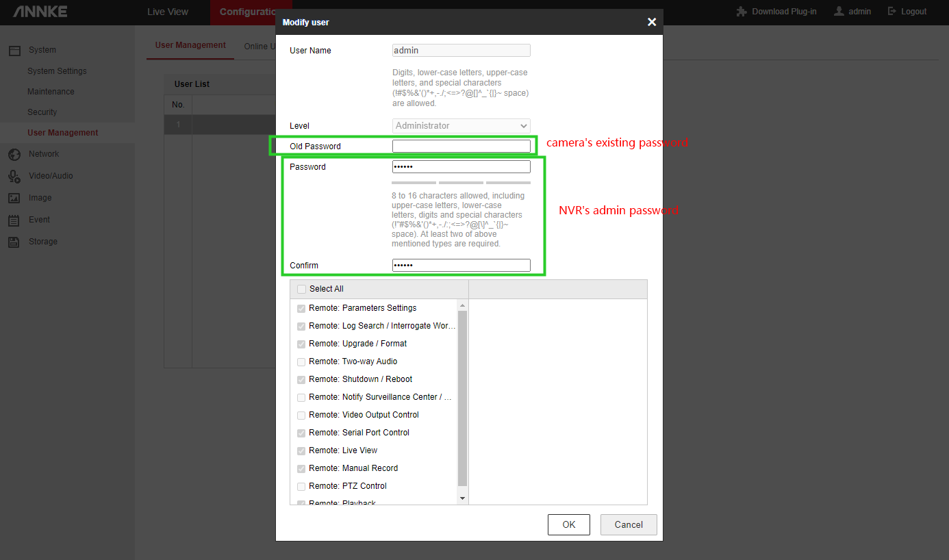Screen dimensions: 949x560
Task: Click the Download Plug-in puzzle icon
Action: 741,12
